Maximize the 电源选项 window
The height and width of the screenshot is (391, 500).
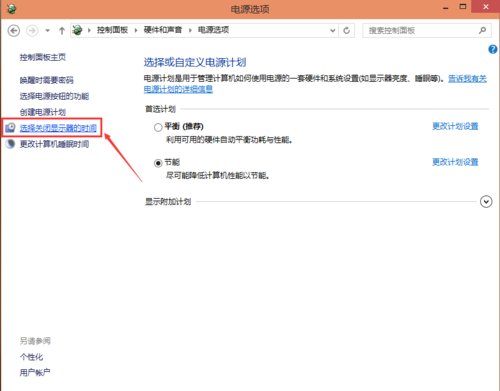click(463, 7)
